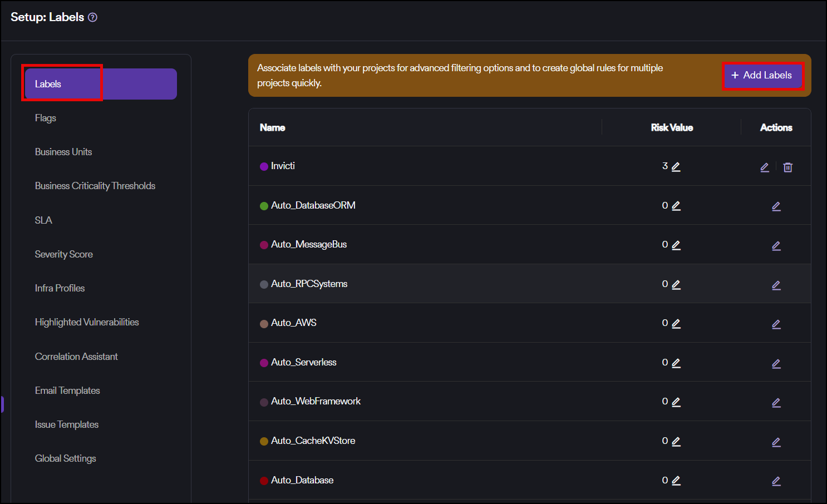Viewport: 827px width, 504px height.
Task: Navigate to Global Settings
Action: pos(66,458)
